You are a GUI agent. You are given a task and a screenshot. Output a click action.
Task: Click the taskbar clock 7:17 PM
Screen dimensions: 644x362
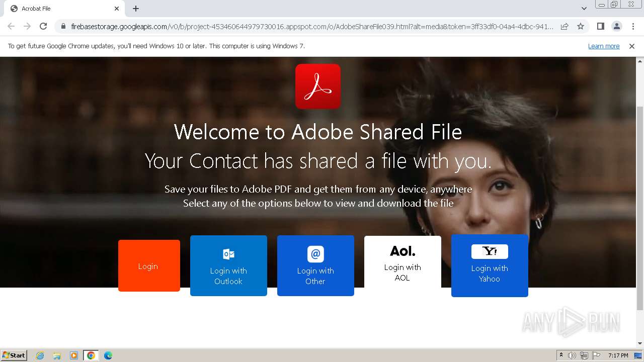[618, 355]
